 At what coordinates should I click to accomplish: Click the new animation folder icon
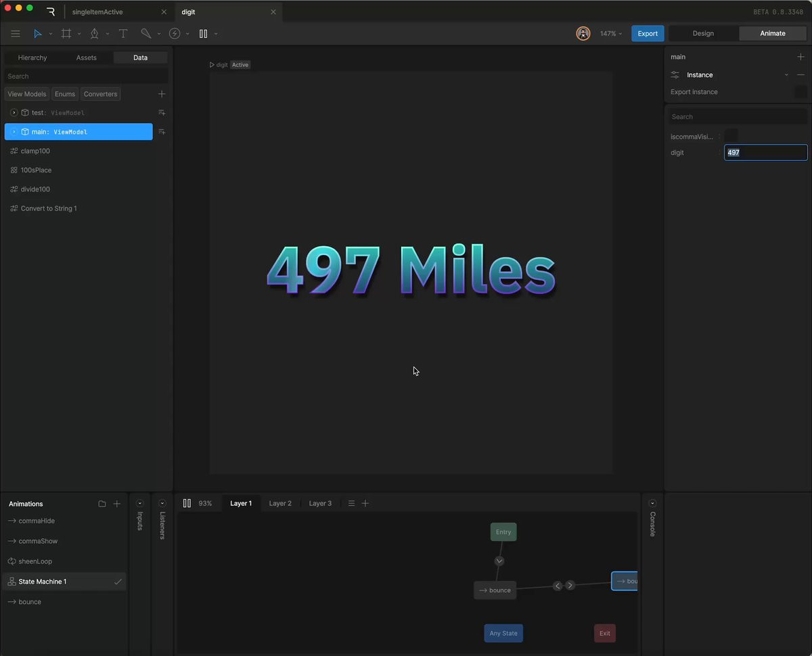pos(102,504)
